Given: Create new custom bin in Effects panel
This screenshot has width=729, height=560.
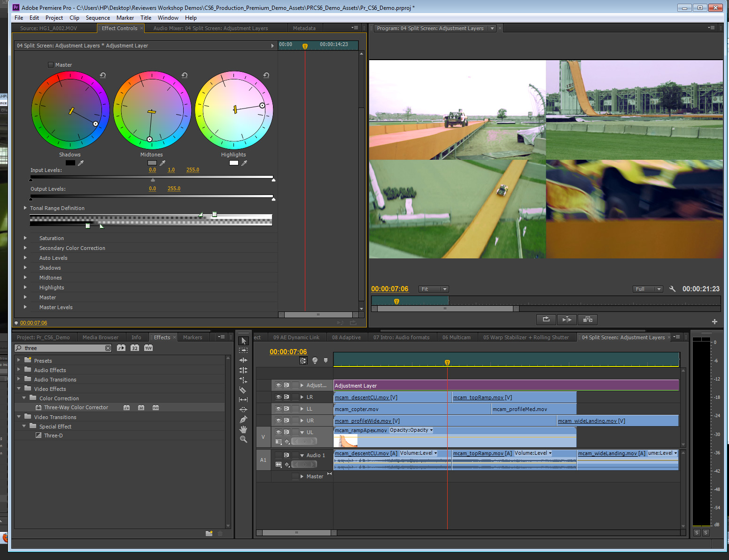Looking at the screenshot, I should tap(209, 533).
